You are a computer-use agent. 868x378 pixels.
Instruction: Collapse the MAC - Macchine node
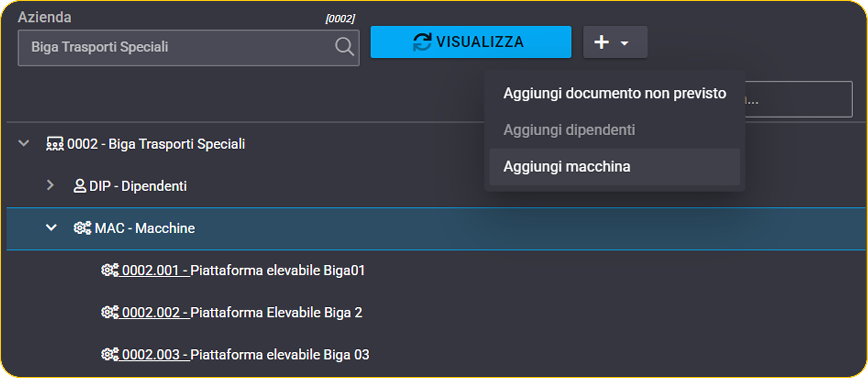coord(51,228)
